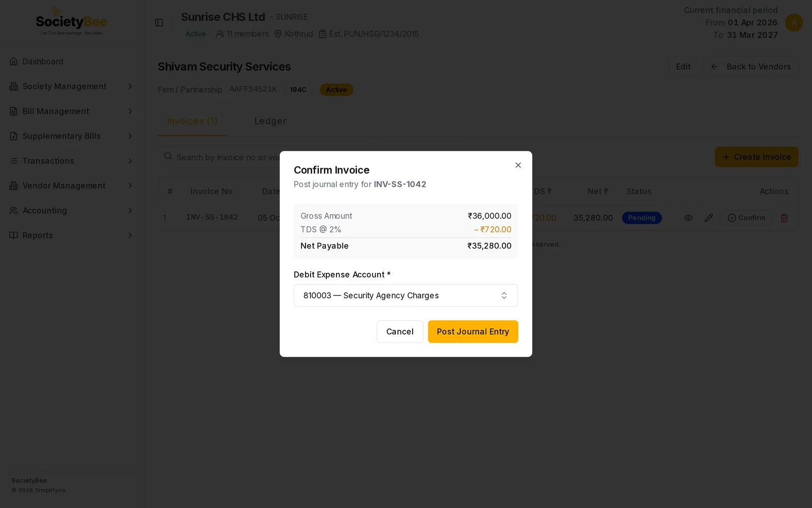Click Edit vendor button
This screenshot has width=812, height=508.
tap(683, 67)
